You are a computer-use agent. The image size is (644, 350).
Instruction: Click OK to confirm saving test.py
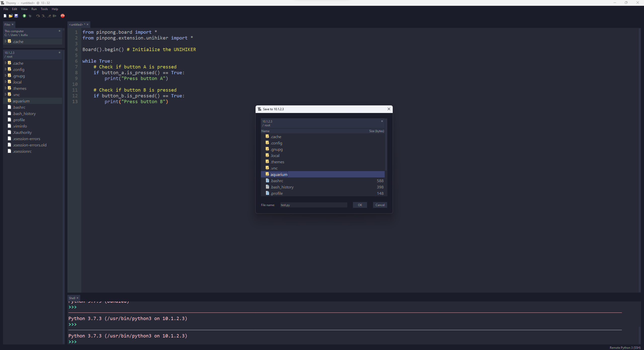pos(360,205)
